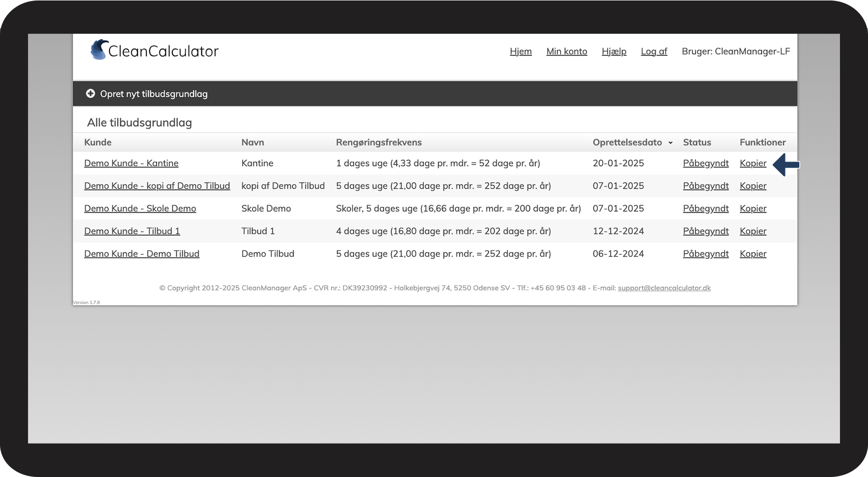Screen dimensions: 868x477
Task: Select the 'Tilbud 1' name cell
Action: point(258,231)
